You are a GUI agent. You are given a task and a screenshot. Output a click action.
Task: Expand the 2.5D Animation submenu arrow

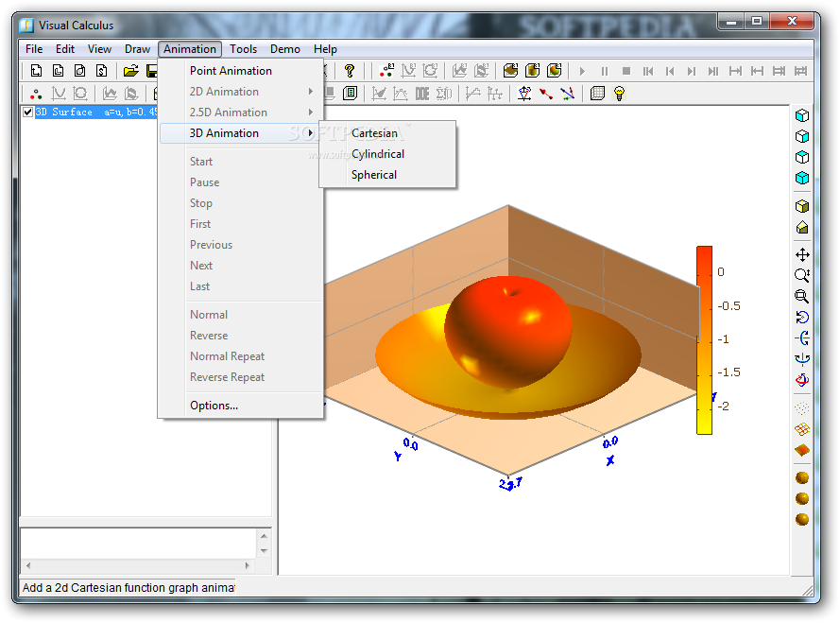pos(311,112)
